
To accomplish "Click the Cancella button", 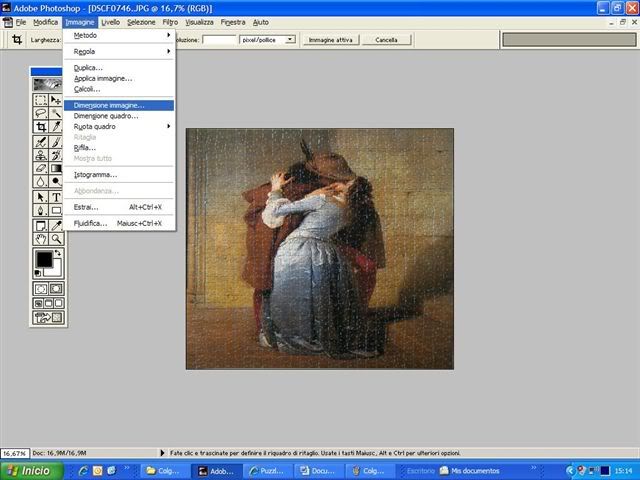I will pyautogui.click(x=386, y=40).
